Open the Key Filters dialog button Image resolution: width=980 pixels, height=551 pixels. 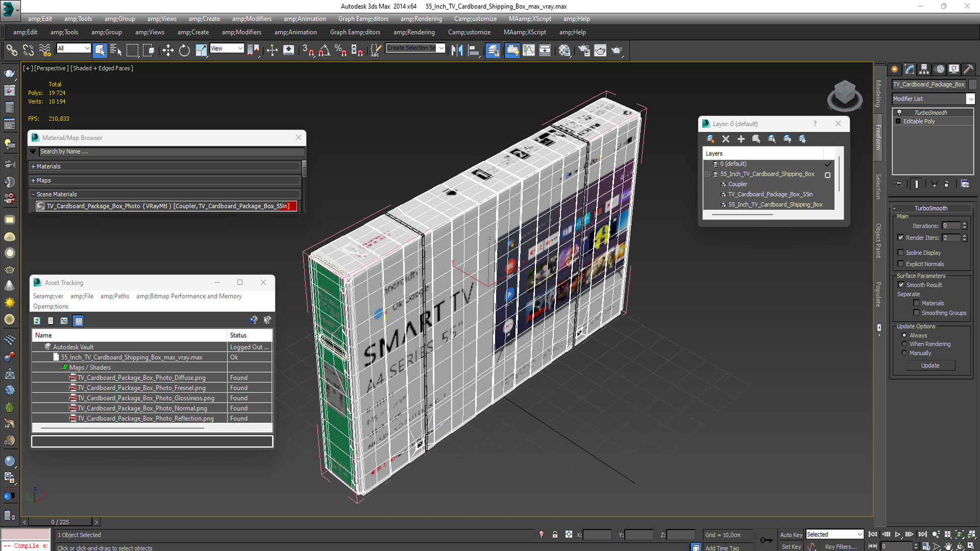[841, 546]
